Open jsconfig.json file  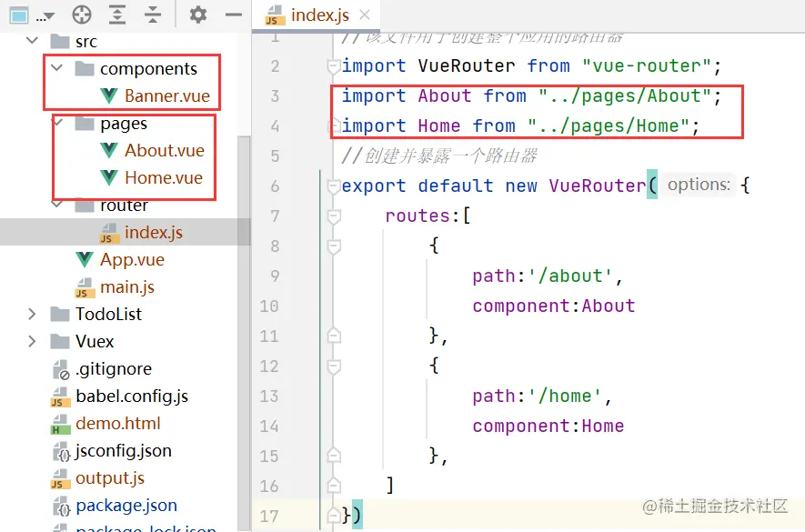pos(123,451)
